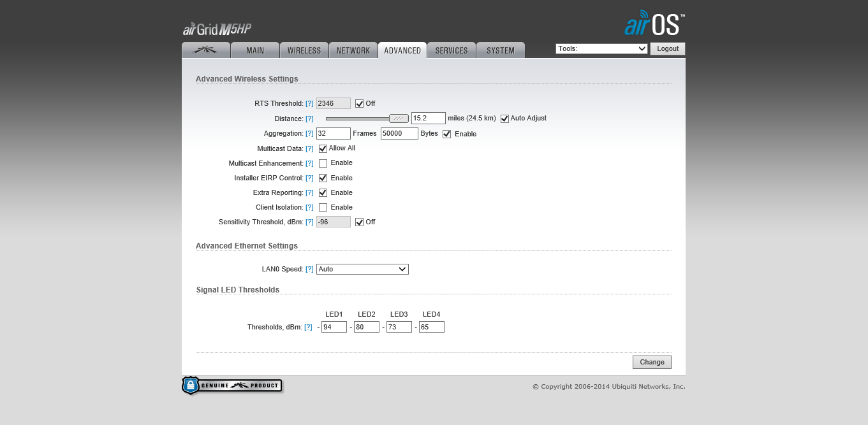The height and width of the screenshot is (425, 868).
Task: Open help for LAN0 Speed
Action: tap(309, 269)
